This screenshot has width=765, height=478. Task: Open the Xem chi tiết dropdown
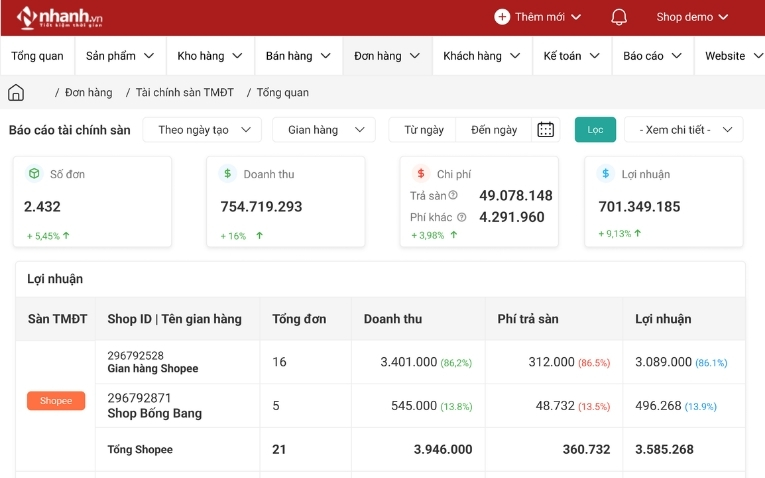pos(684,130)
